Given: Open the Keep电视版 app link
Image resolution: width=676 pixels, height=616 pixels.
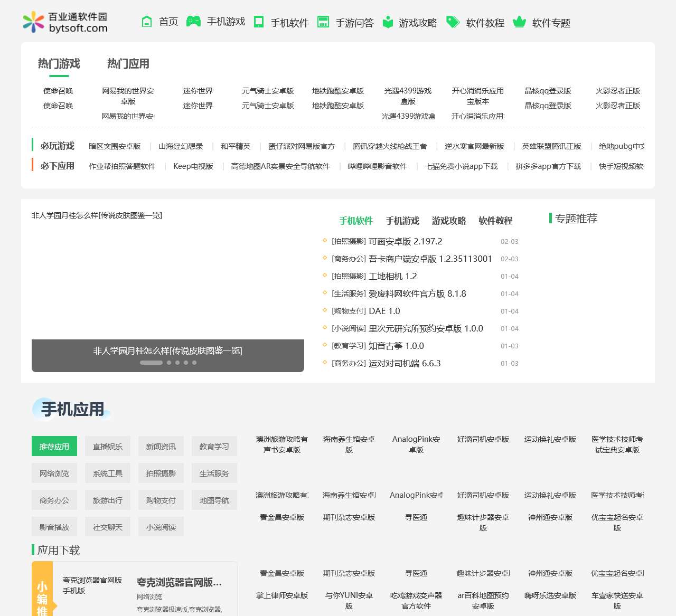Looking at the screenshot, I should [x=193, y=166].
